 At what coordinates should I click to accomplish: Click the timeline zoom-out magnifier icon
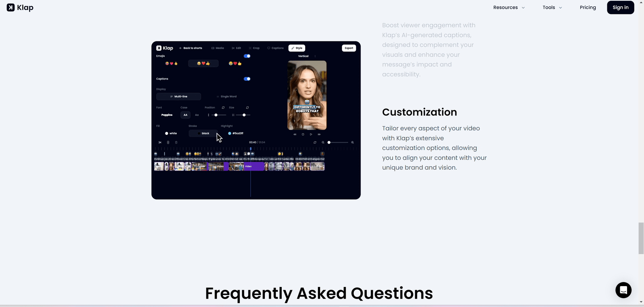[323, 142]
